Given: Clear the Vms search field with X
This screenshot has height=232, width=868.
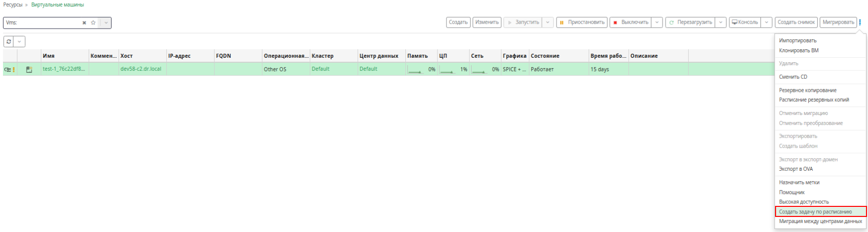Looking at the screenshot, I should pyautogui.click(x=84, y=23).
